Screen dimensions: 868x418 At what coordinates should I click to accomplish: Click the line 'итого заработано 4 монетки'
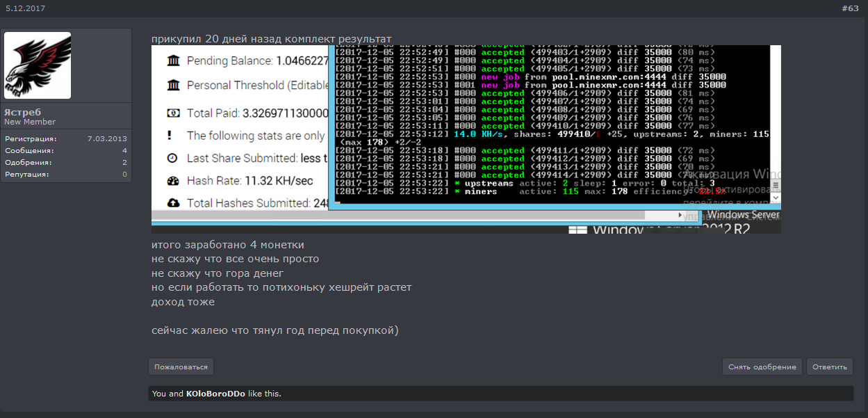228,245
